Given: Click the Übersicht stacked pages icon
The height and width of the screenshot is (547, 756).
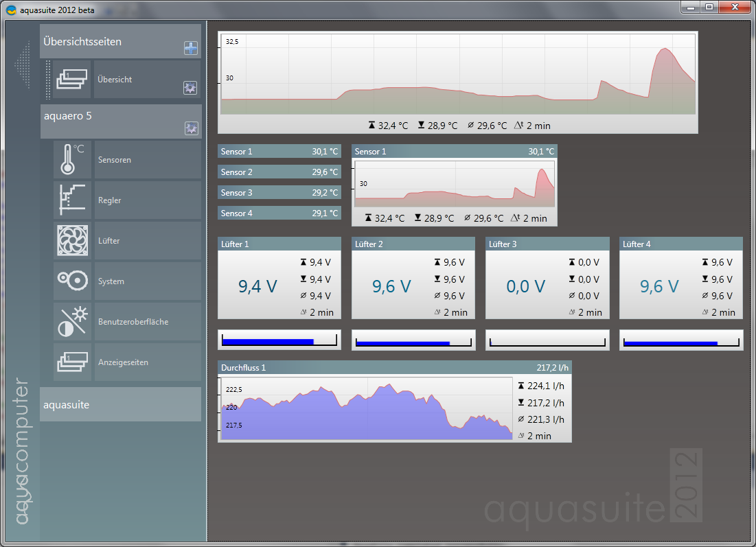Looking at the screenshot, I should pos(72,80).
